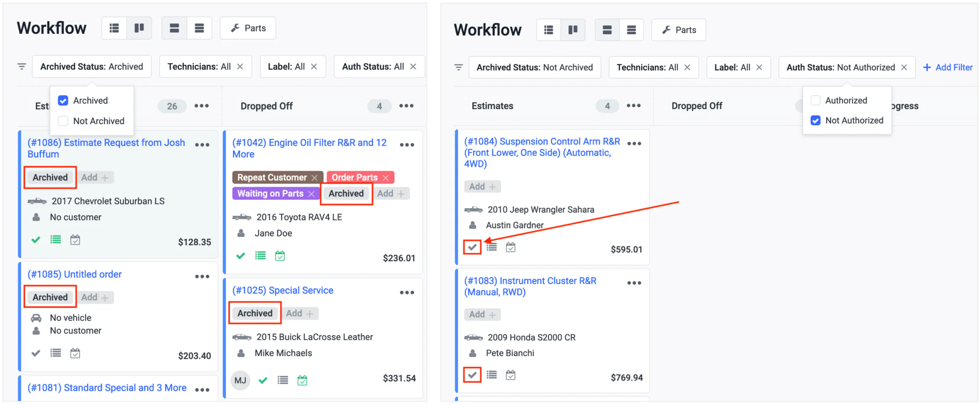Select expanded card layout in left Workflow panel
Image resolution: width=980 pixels, height=405 pixels.
[x=174, y=28]
